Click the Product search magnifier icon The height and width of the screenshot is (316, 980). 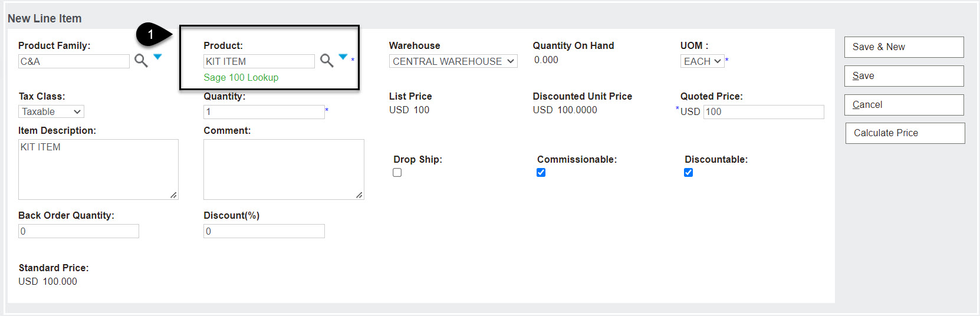click(327, 60)
